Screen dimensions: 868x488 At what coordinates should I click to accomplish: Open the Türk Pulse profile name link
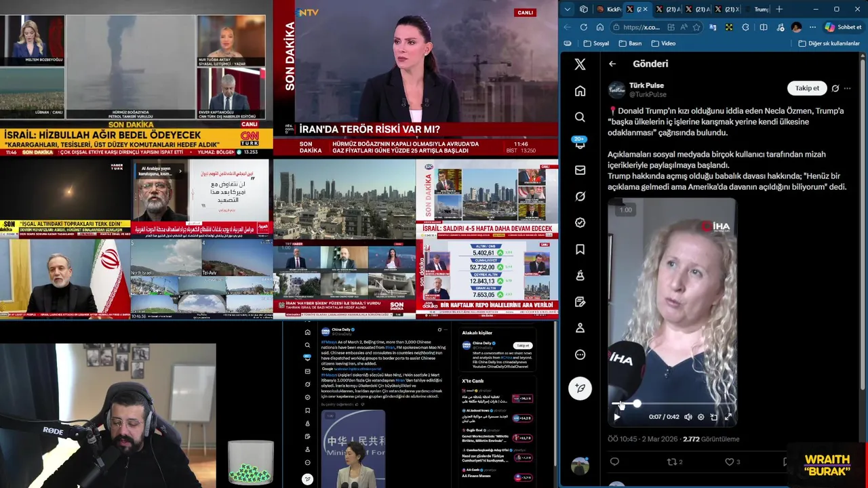click(x=646, y=85)
